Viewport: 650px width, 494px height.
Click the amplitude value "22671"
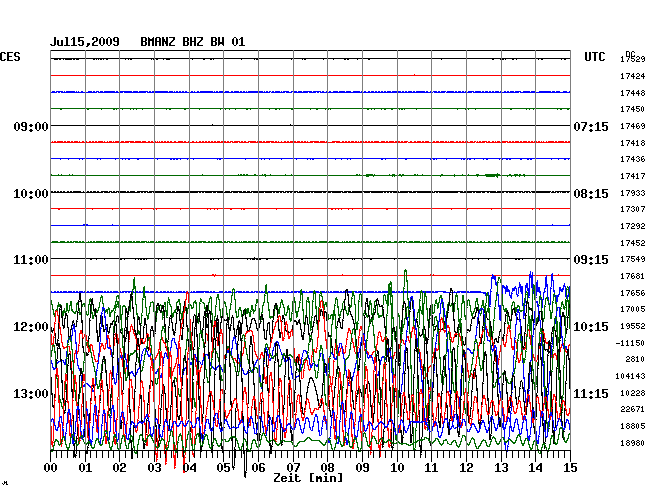pos(633,409)
